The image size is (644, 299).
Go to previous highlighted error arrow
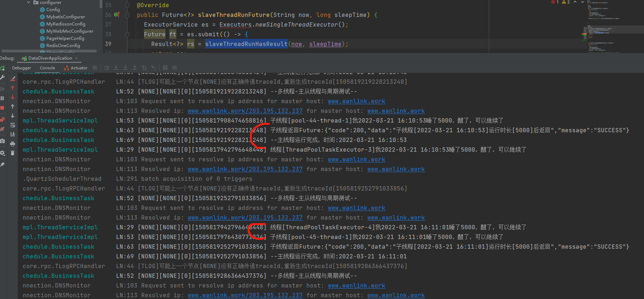575,2
